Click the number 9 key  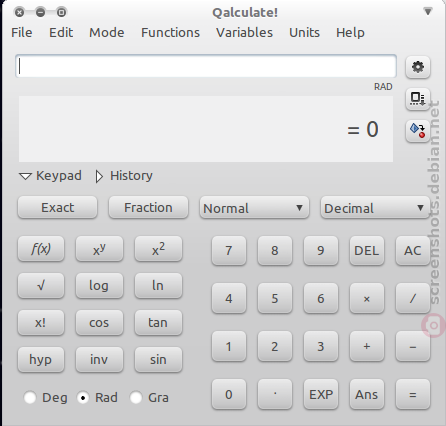(321, 251)
